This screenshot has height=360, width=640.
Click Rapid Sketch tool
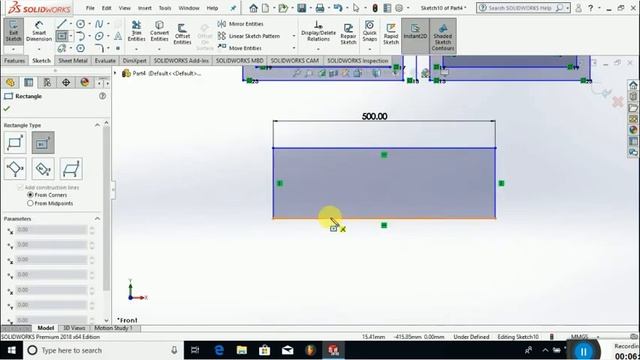click(x=391, y=33)
